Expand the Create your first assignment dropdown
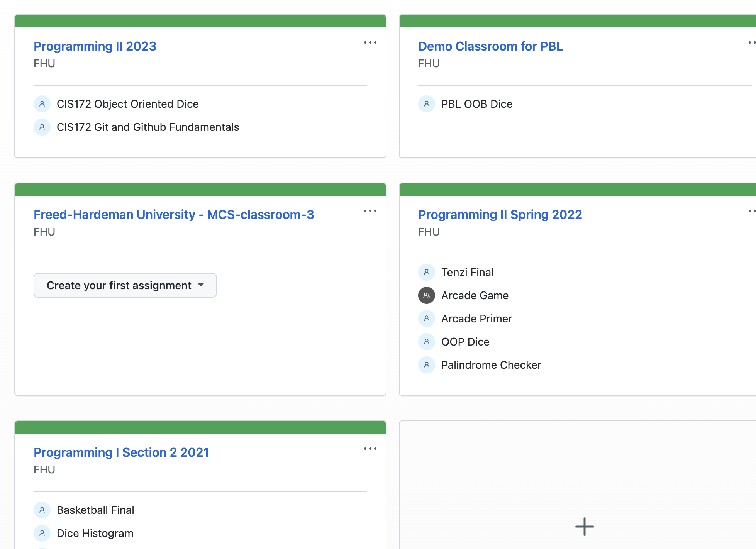Screen dimensions: 756x549 click(125, 285)
